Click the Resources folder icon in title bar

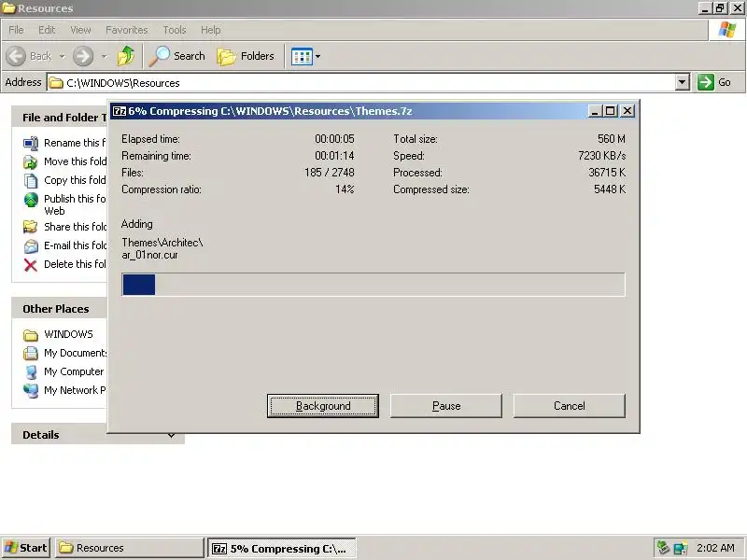pos(8,8)
